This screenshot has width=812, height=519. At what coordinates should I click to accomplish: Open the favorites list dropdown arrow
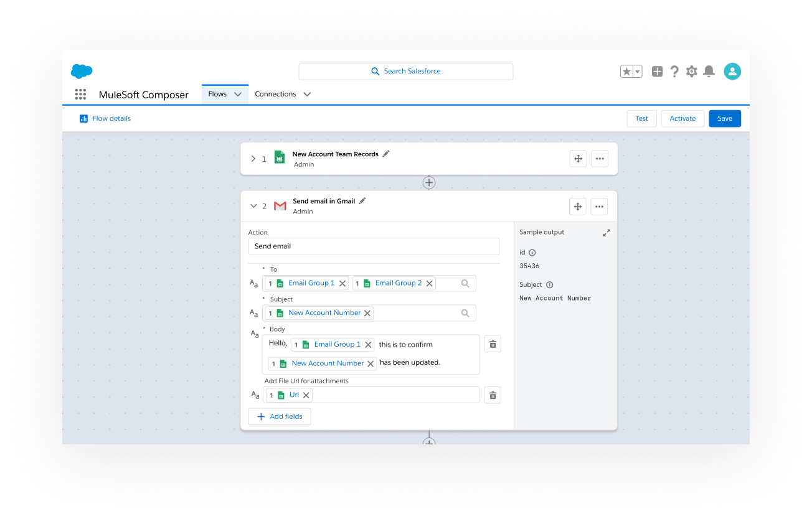pyautogui.click(x=638, y=72)
